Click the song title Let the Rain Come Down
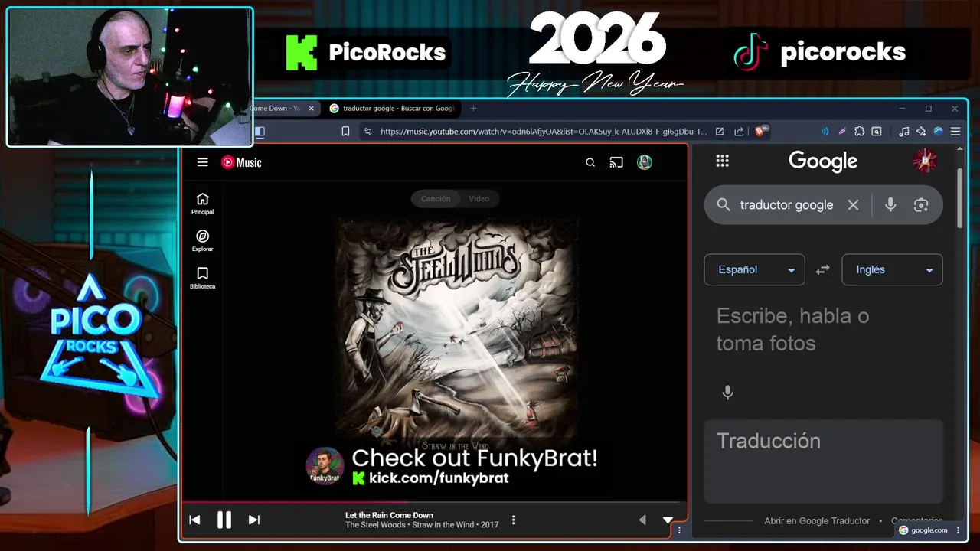Screen dimensions: 980x551 click(x=389, y=515)
